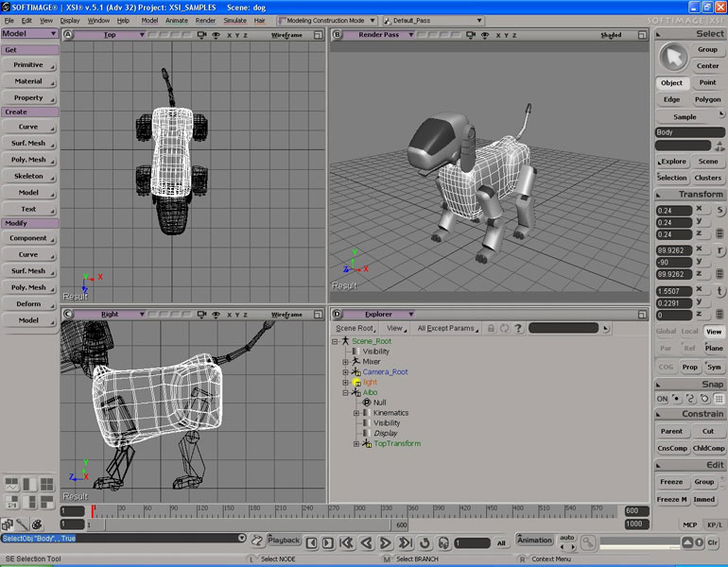Open the Render Pass view selector dropdown
The image size is (728, 567).
[x=379, y=35]
